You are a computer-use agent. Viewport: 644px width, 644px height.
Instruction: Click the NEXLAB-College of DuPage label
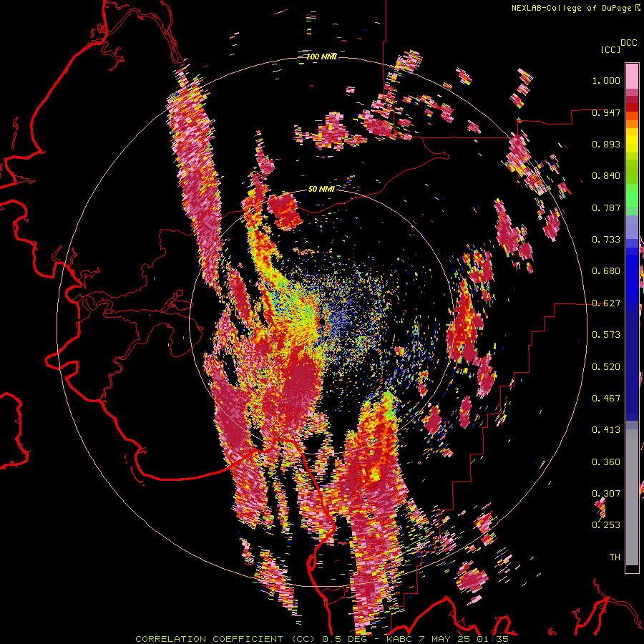point(571,8)
